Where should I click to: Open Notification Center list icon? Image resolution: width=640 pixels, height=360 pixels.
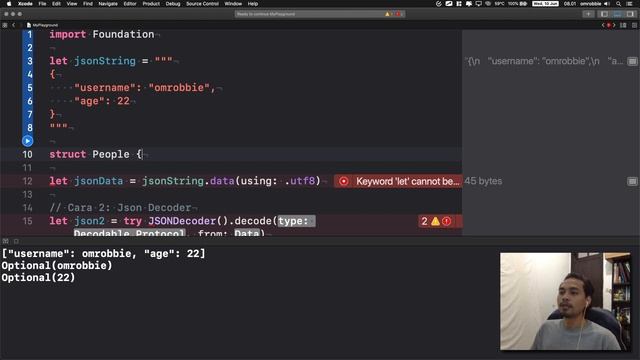(x=630, y=4)
